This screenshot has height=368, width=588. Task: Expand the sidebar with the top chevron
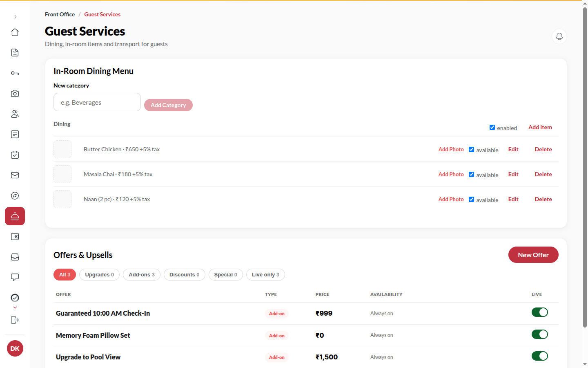click(15, 17)
